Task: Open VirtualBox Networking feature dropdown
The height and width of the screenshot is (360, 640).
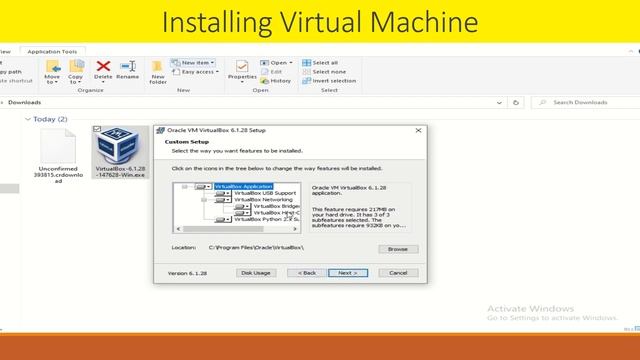Action: coord(222,200)
